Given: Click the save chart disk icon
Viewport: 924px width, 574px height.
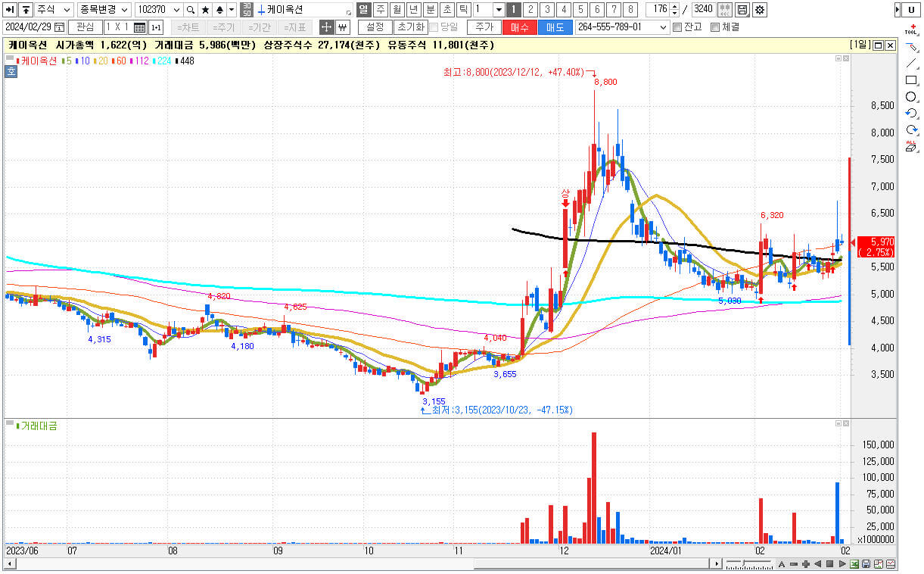Looking at the screenshot, I should click(742, 10).
